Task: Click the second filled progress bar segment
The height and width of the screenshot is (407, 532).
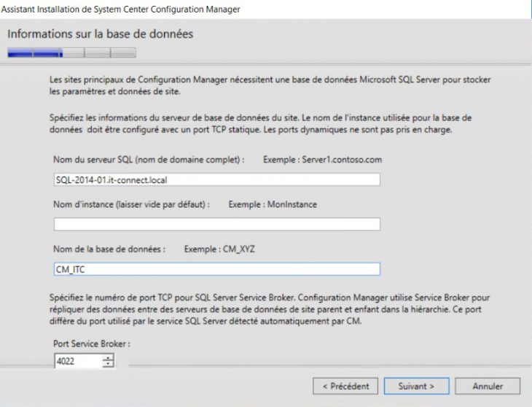Action: point(46,53)
